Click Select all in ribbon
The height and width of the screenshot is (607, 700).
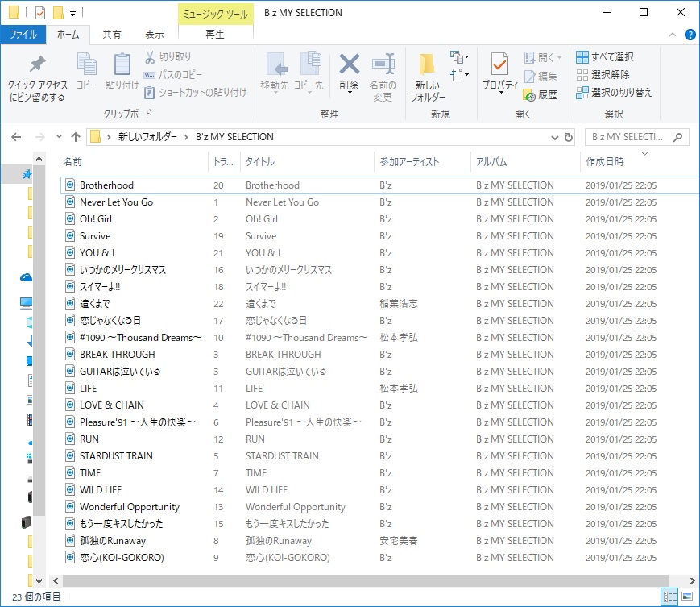605,56
